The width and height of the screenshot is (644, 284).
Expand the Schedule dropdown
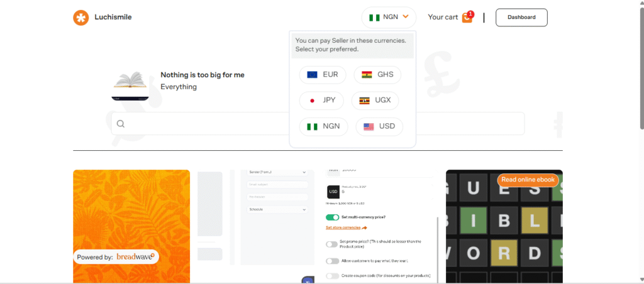277,209
